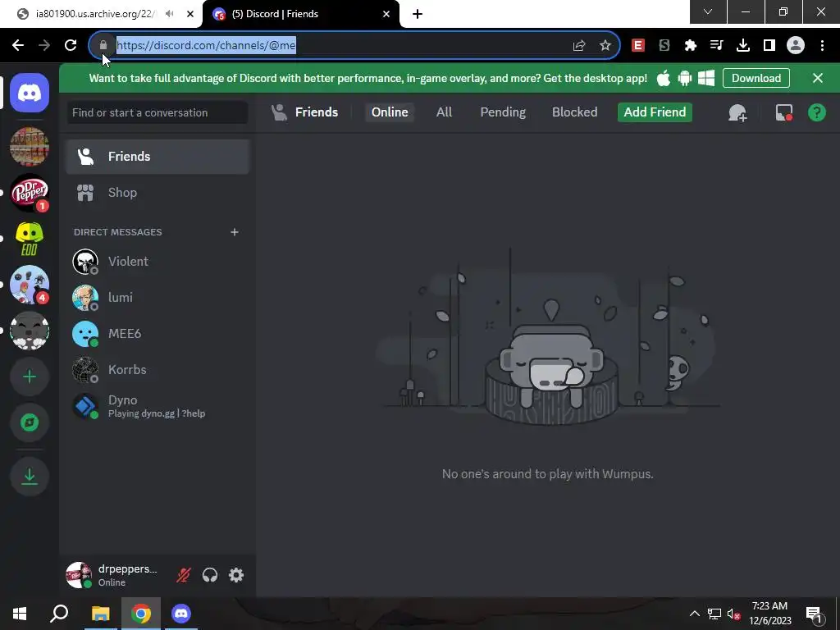Close the desktop app banner

(x=818, y=78)
